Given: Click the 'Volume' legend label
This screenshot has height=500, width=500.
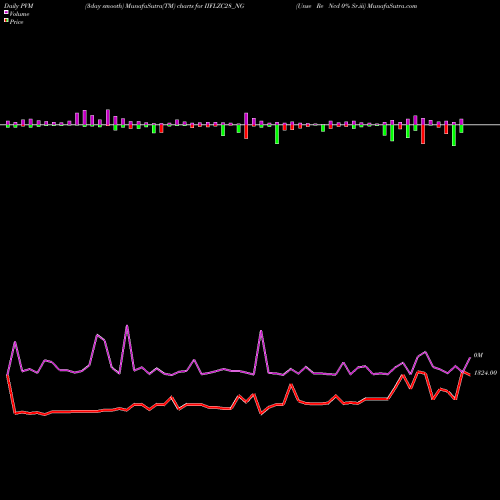Looking at the screenshot, I should pyautogui.click(x=19, y=14).
